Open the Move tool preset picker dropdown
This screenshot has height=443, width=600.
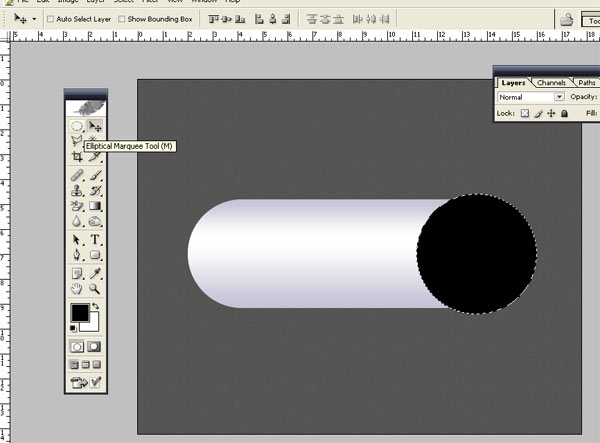click(34, 19)
